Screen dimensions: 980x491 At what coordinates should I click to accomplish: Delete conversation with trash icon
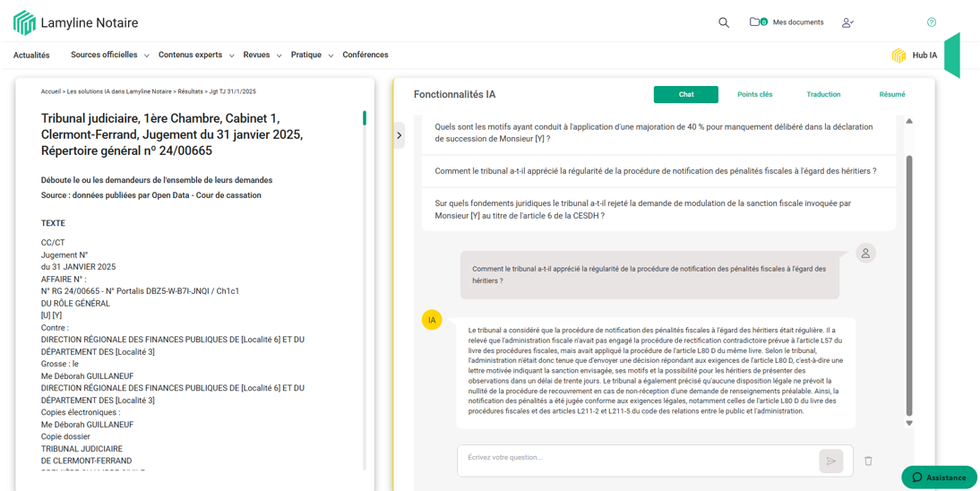[x=868, y=461]
